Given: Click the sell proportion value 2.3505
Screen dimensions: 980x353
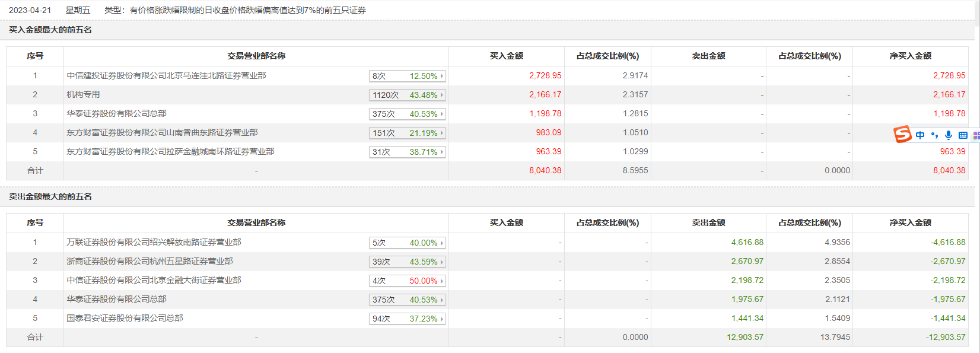Looking at the screenshot, I should [837, 280].
